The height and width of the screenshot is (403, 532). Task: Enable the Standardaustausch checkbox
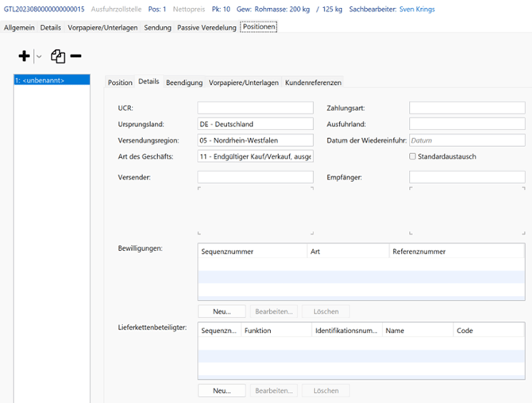coord(412,156)
